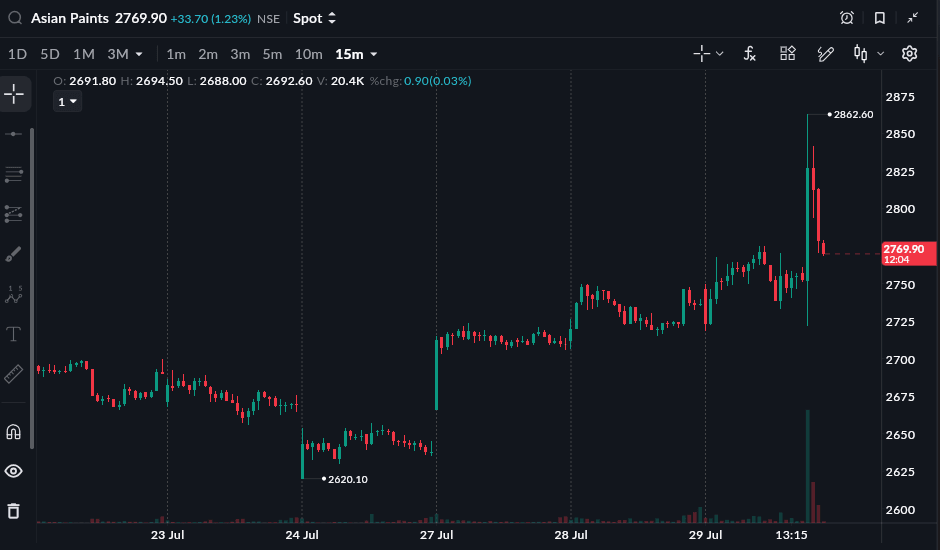940x550 pixels.
Task: Select the 3m candle interval
Action: (240, 54)
